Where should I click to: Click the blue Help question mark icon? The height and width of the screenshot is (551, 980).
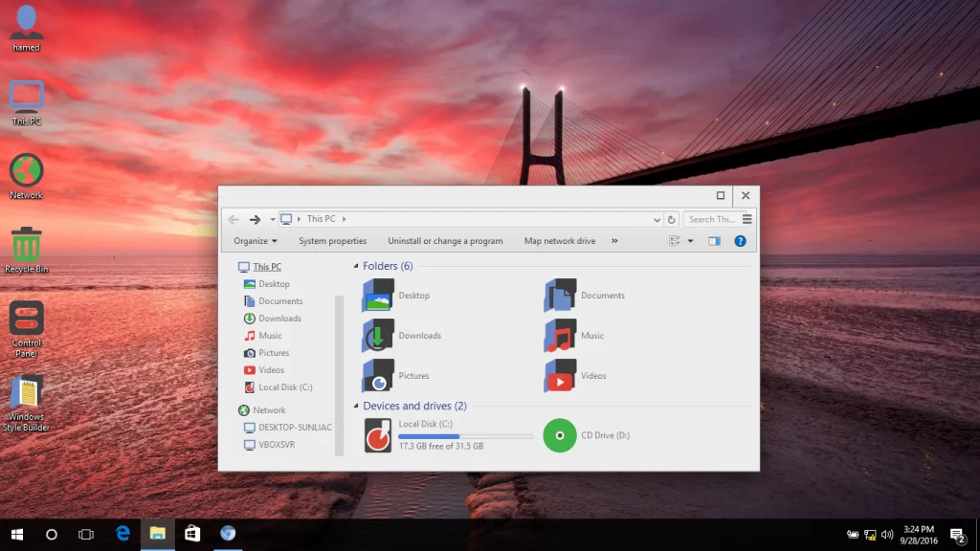[740, 241]
